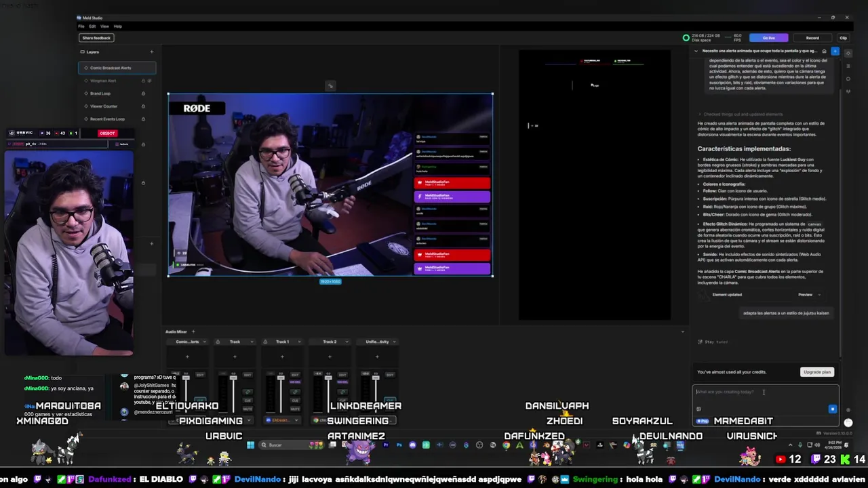This screenshot has width=868, height=488.
Task: Open the Track channel dropdown
Action: coord(252,342)
